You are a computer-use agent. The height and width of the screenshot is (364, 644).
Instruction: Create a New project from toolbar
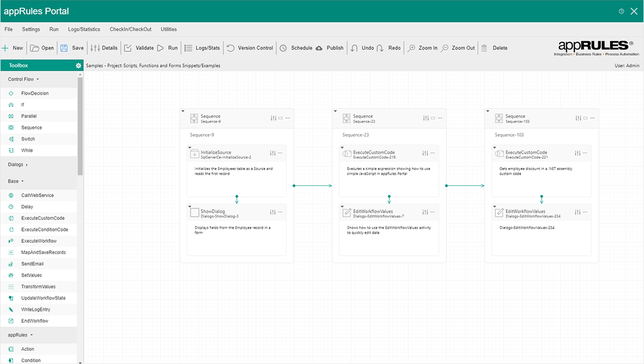coord(12,48)
